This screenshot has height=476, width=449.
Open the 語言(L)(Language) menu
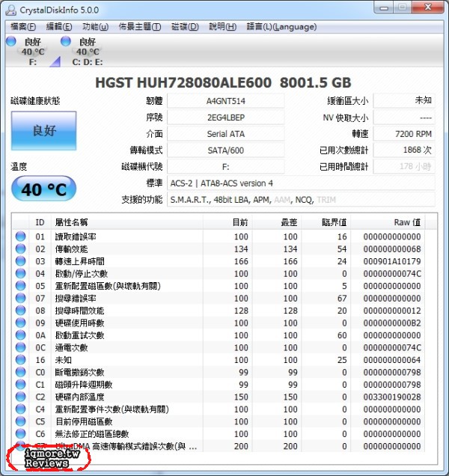[281, 27]
